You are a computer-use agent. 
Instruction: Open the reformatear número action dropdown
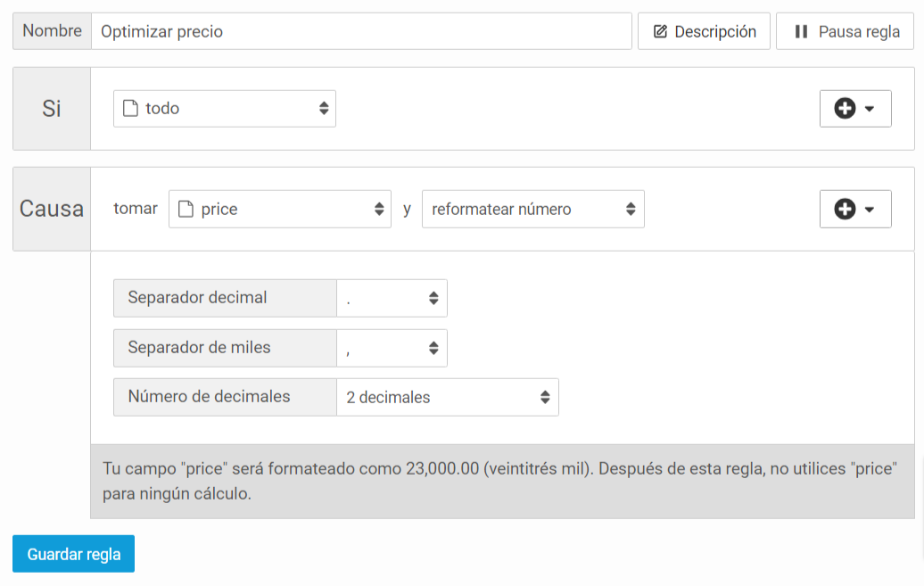(x=533, y=209)
